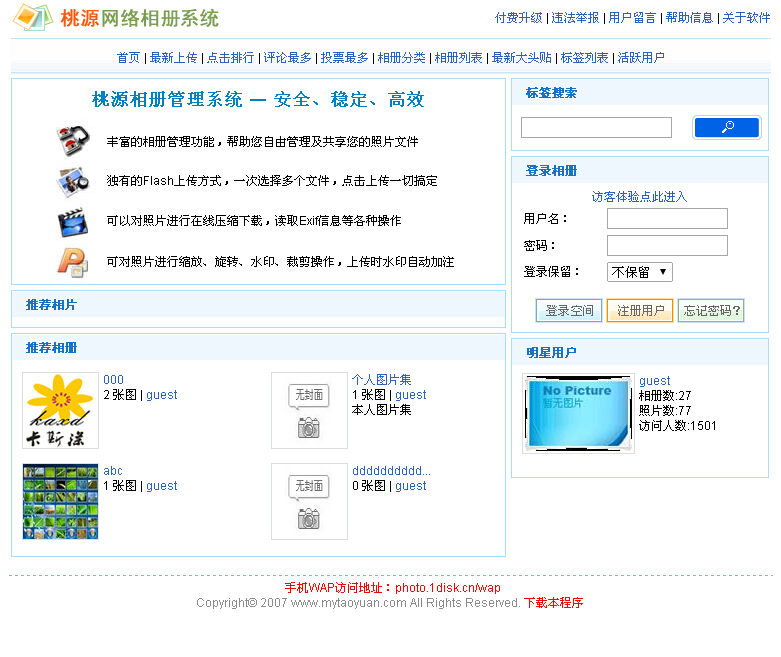This screenshot has width=781, height=657.
Task: Click guest link beside abc album
Action: (x=162, y=486)
